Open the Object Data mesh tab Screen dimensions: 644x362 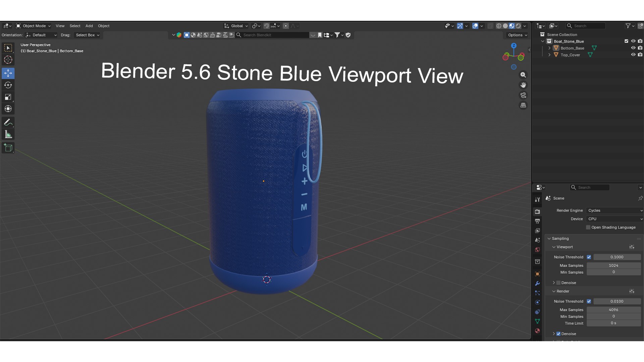tap(537, 321)
